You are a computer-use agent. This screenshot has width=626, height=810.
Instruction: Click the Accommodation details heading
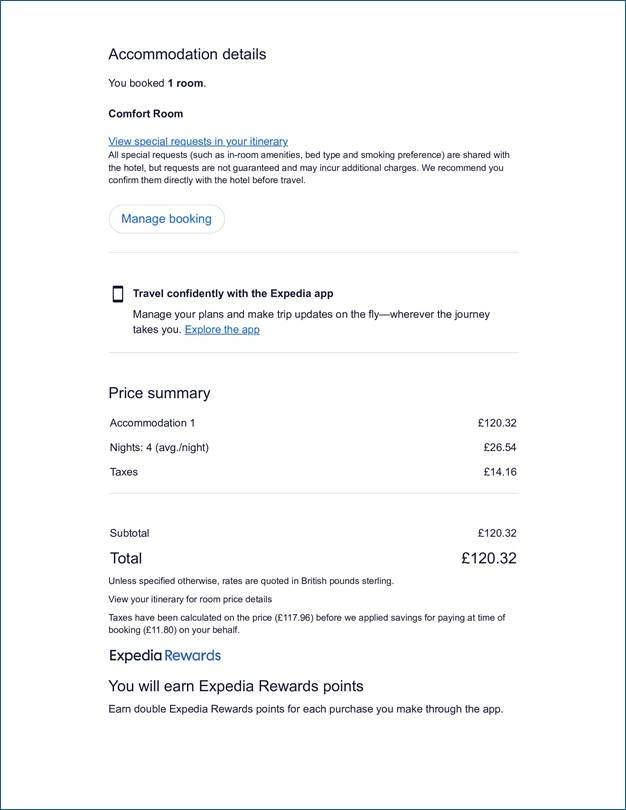(x=187, y=55)
